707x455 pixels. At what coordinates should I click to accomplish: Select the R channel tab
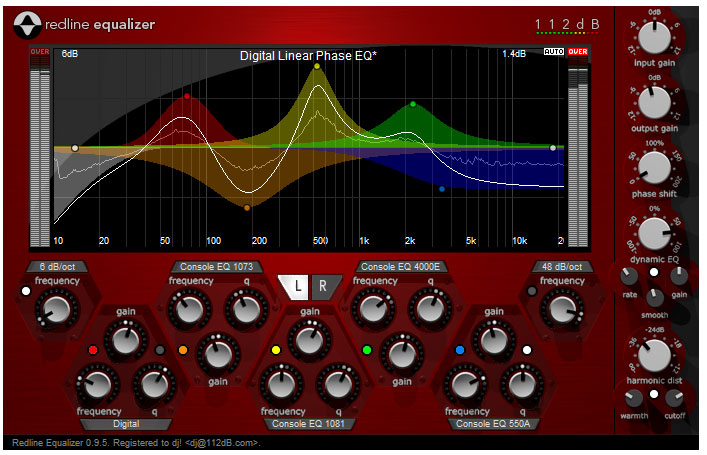tap(324, 287)
